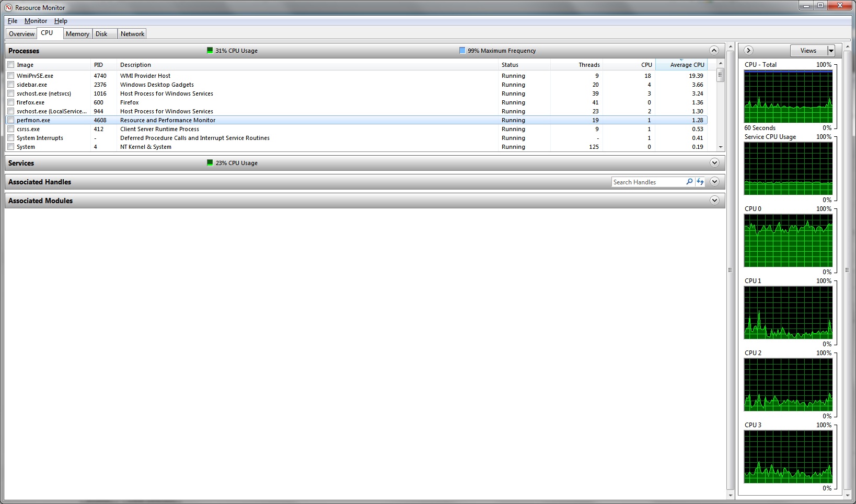Click the process list scrollbar up thumb
Screen dimensions: 856x504
721,75
